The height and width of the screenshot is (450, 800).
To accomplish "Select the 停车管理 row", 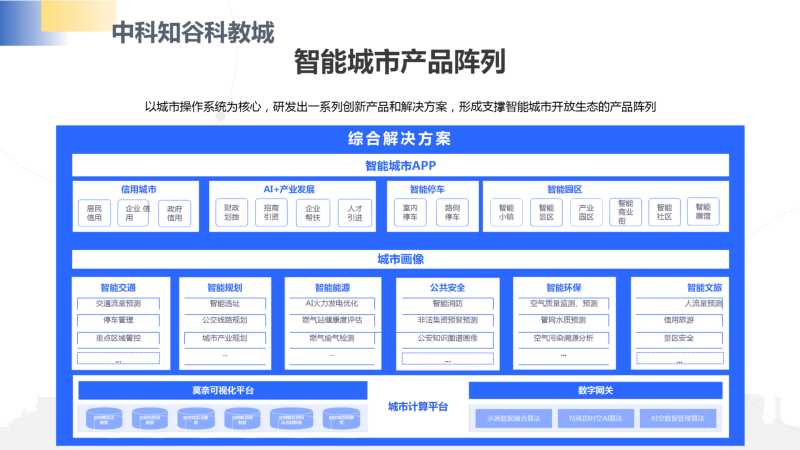I will pos(118,320).
